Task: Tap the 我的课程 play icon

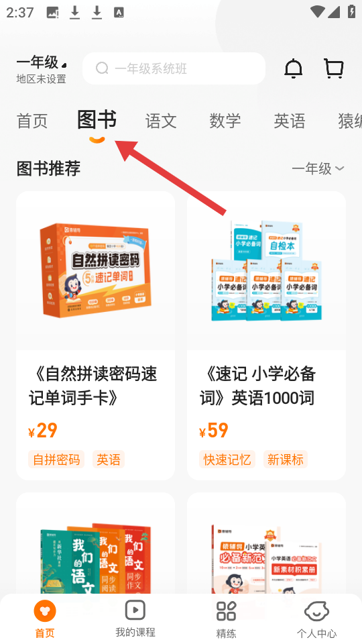Action: [135, 610]
